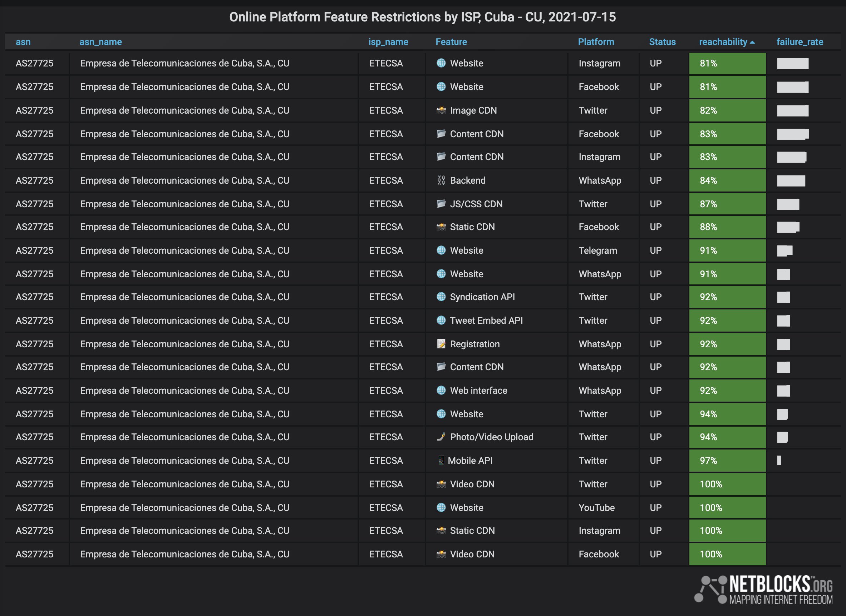Click camera icon for Twitter Image CDN
846x616 pixels.
[441, 110]
